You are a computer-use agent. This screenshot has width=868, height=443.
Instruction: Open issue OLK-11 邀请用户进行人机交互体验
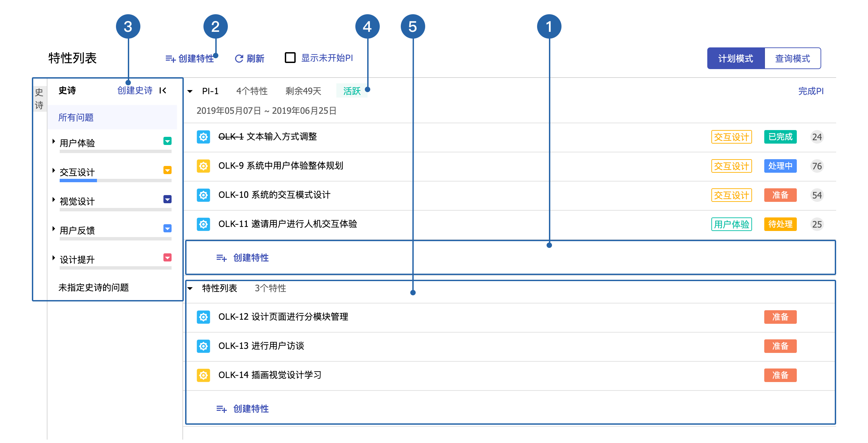288,224
